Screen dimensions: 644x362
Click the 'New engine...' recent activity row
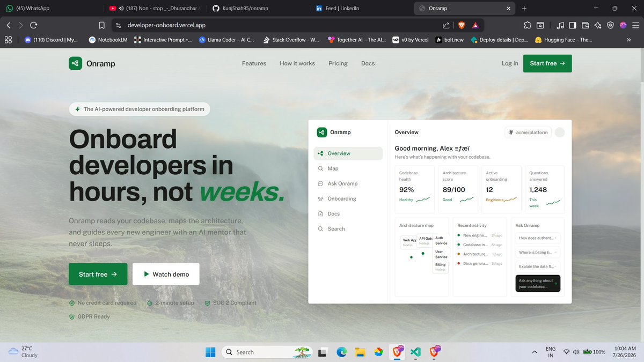click(480, 235)
